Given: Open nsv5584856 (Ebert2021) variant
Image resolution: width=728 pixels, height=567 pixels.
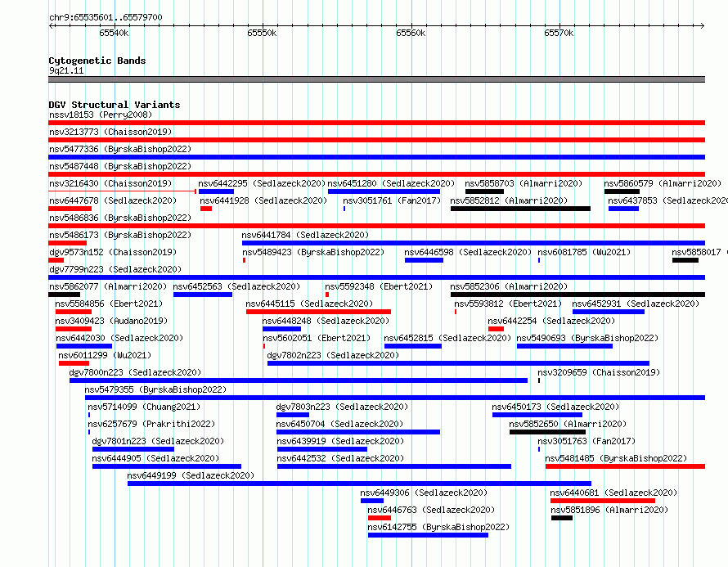Looking at the screenshot, I should point(109,304).
